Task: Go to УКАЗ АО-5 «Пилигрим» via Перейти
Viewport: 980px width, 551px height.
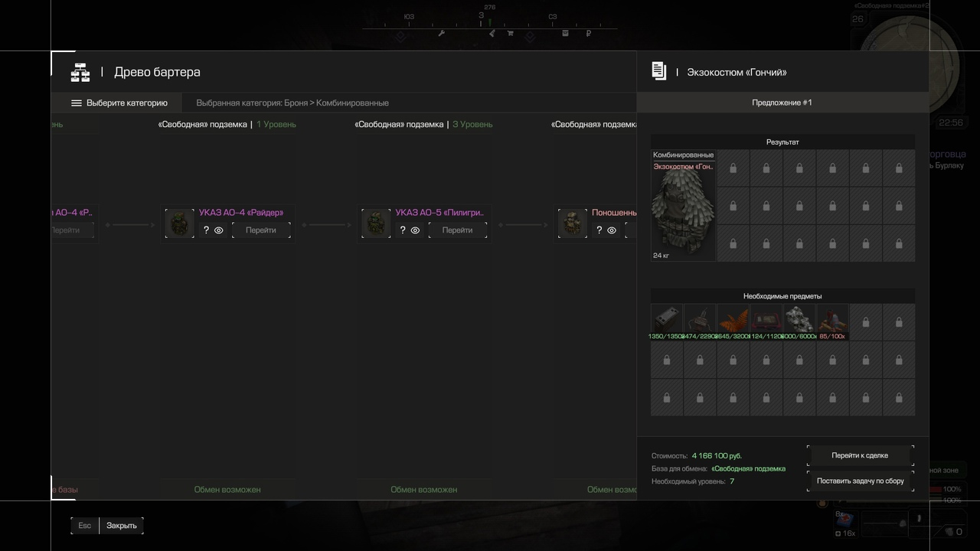Action: point(458,230)
